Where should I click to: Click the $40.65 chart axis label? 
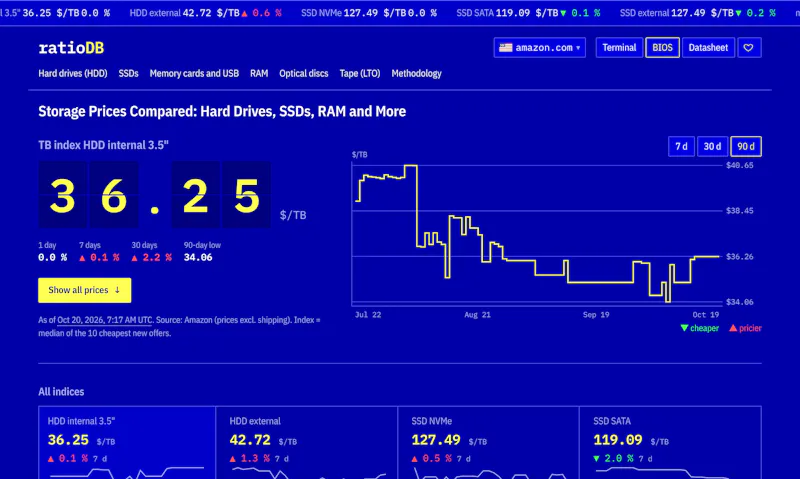739,165
